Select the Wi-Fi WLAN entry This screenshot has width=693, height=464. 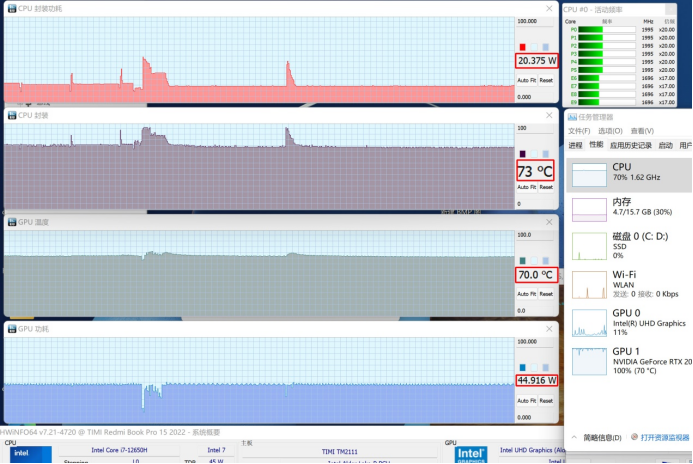(629, 285)
